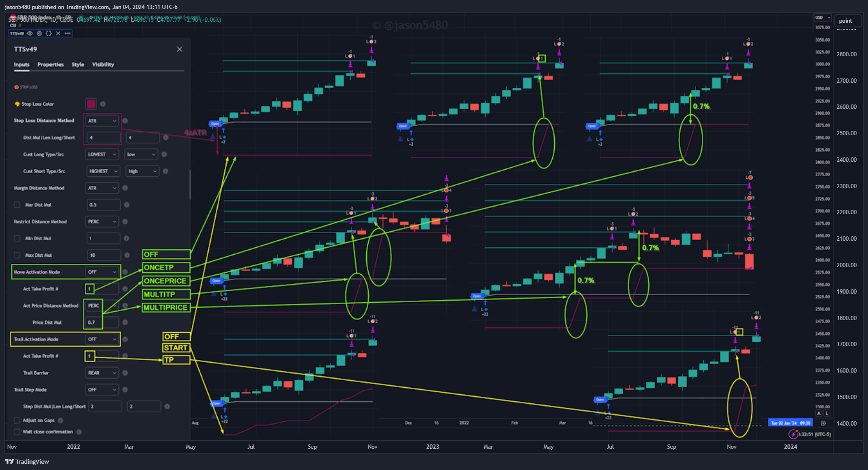Open chart settings gear below price axis
Screen dimensions: 868x470
point(823,423)
